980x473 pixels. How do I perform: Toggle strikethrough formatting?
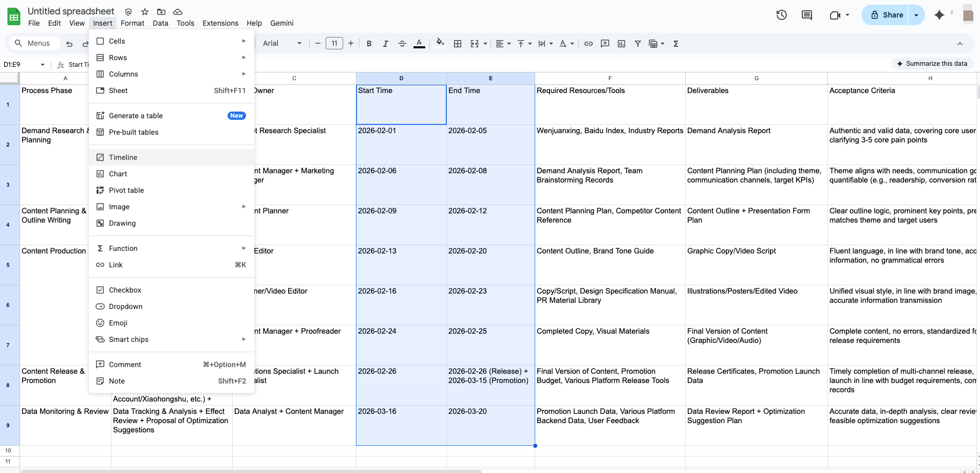(x=402, y=44)
